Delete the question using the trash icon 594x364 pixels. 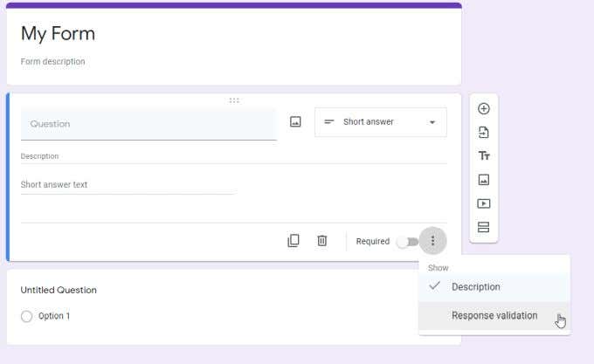pos(322,241)
